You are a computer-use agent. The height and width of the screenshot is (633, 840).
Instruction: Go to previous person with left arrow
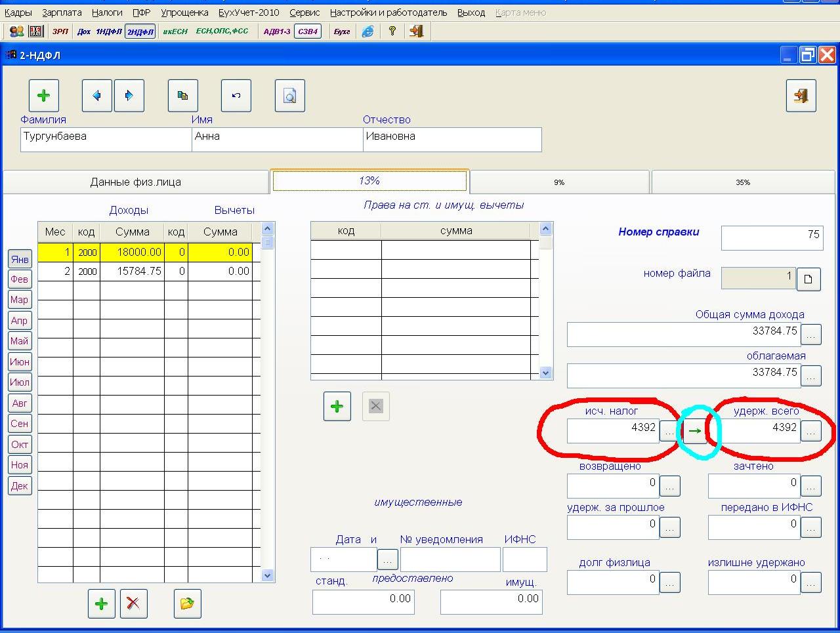tap(96, 96)
